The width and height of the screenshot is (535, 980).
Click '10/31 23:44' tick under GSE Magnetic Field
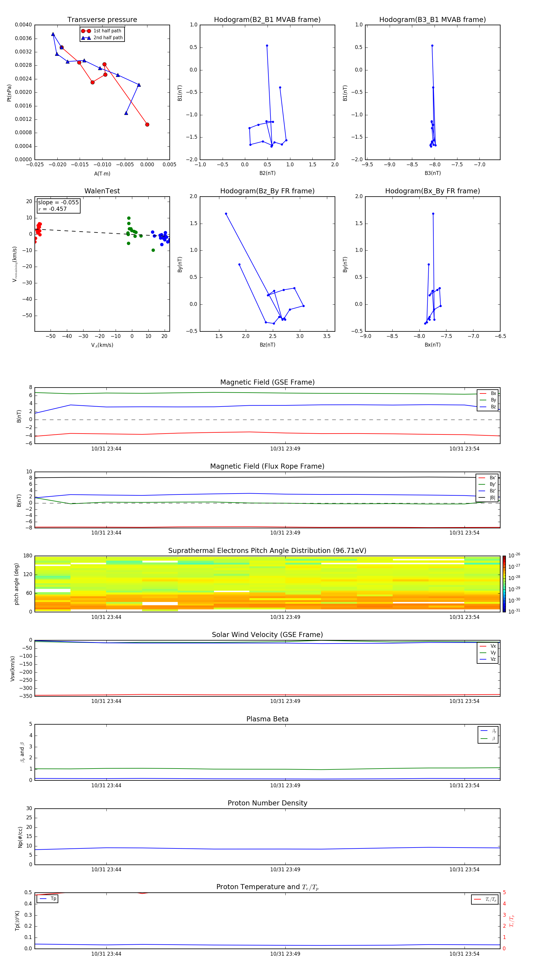[106, 449]
